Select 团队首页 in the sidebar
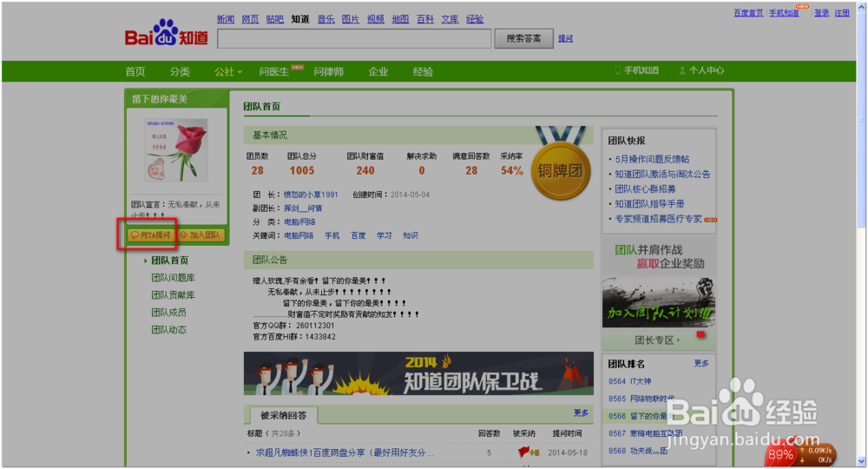 [170, 261]
